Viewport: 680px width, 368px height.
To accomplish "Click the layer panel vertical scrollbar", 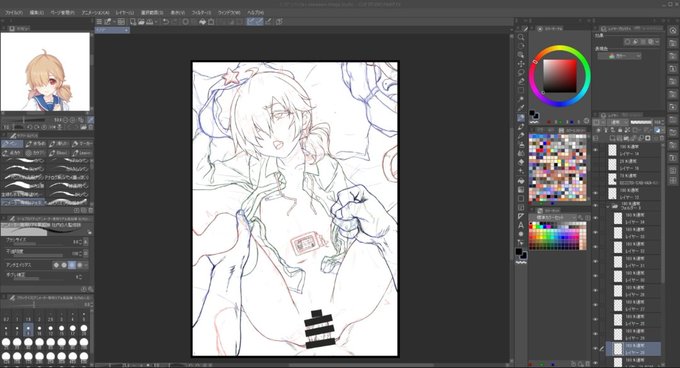I will pyautogui.click(x=663, y=212).
